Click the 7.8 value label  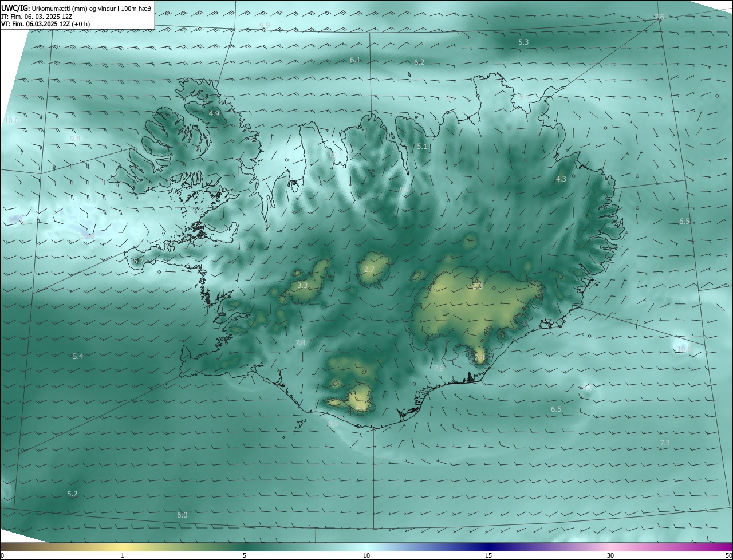300,343
